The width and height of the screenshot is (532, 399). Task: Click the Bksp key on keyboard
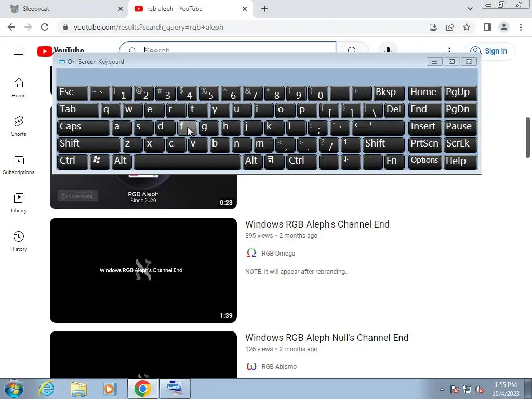click(x=389, y=94)
